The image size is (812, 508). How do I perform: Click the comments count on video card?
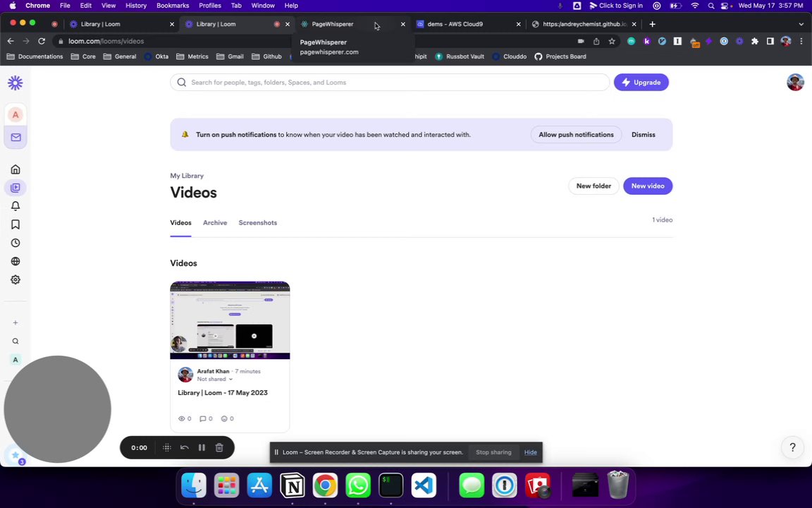click(x=206, y=419)
